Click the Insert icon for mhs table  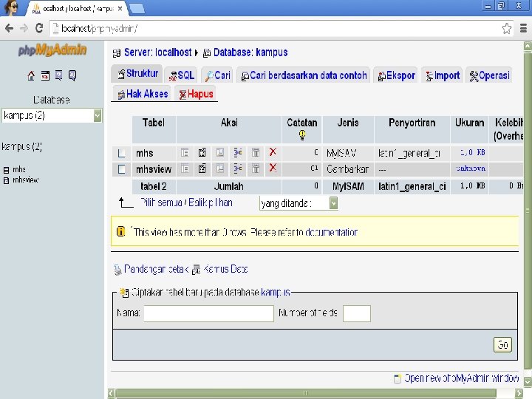238,153
